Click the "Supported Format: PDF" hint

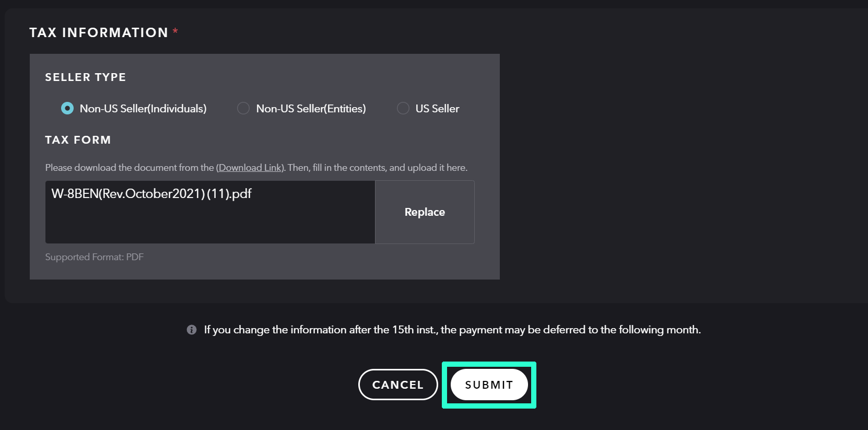[x=94, y=257]
